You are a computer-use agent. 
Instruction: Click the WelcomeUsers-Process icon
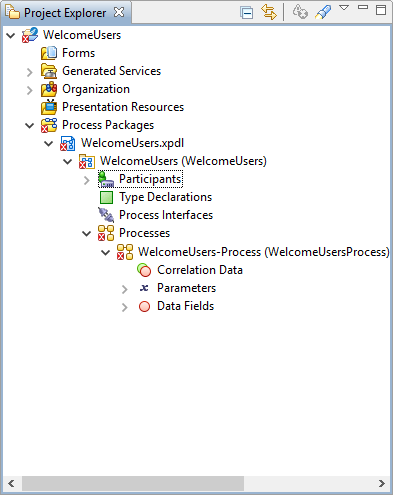(x=125, y=252)
